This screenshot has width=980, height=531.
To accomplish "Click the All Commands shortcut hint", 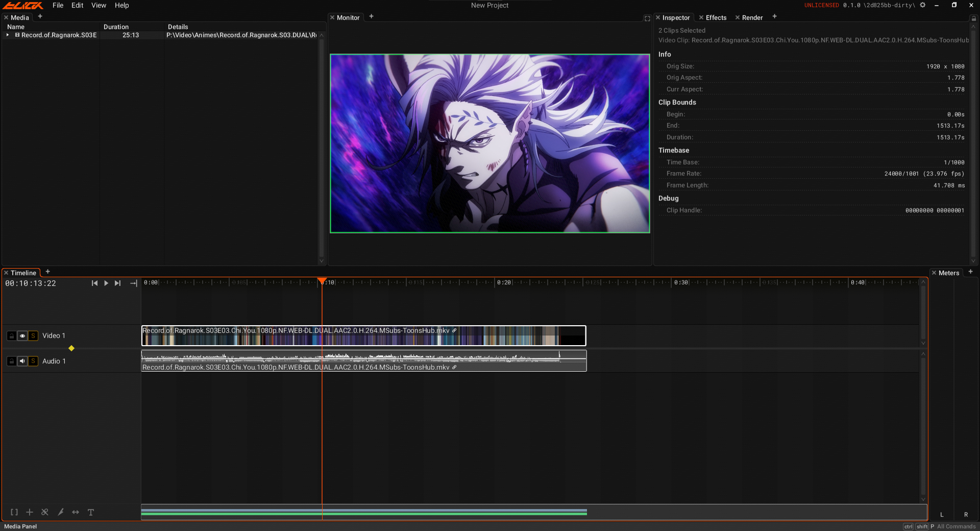I will [x=956, y=526].
